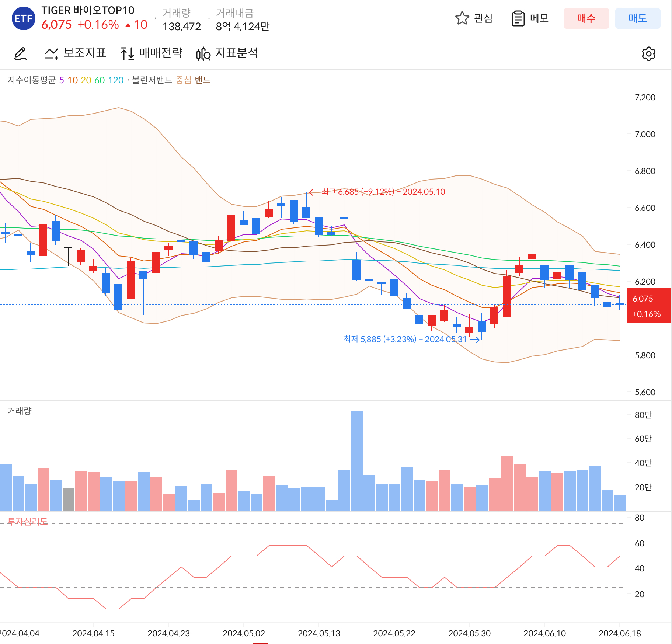672x644 pixels.
Task: Click the 매수 buy button
Action: click(586, 18)
